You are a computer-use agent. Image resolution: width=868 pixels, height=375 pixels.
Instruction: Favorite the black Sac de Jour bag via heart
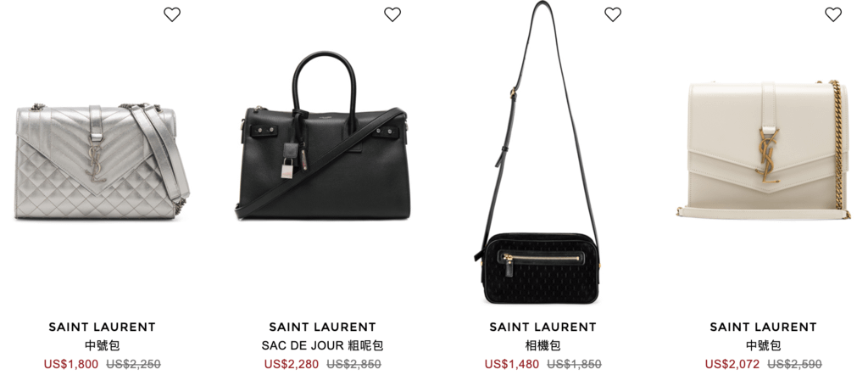coord(392,14)
